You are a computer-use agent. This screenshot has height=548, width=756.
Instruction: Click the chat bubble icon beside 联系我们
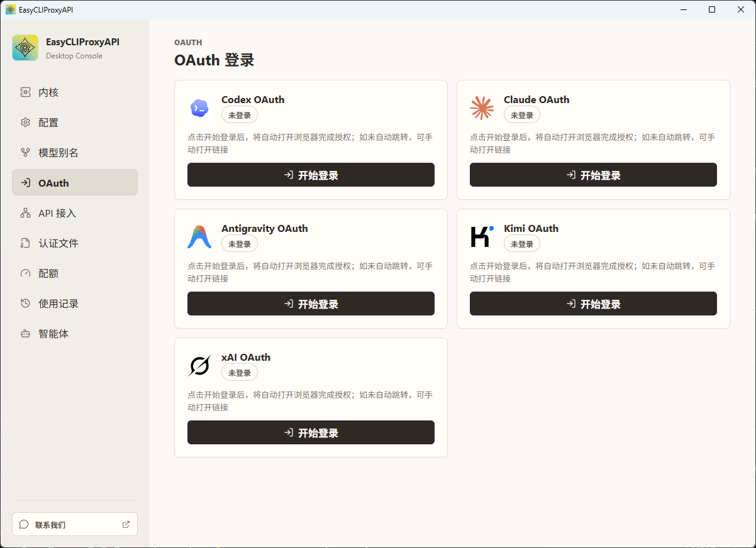[24, 524]
